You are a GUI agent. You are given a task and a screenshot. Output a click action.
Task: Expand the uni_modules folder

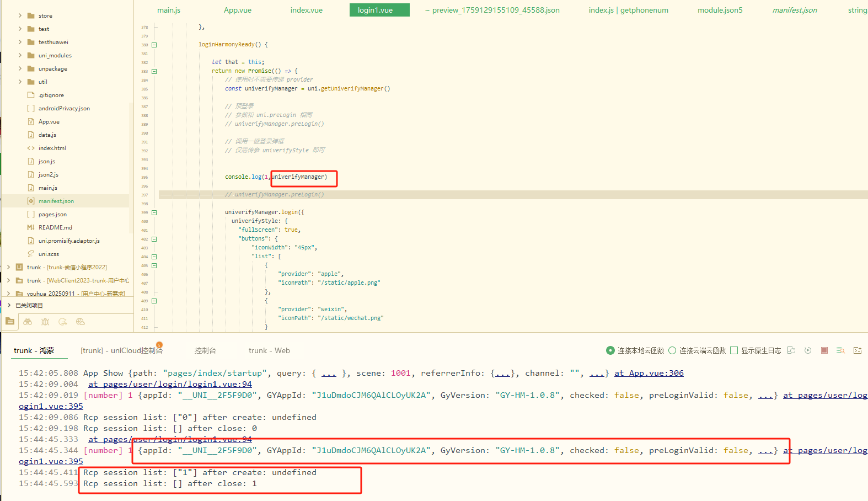[20, 55]
